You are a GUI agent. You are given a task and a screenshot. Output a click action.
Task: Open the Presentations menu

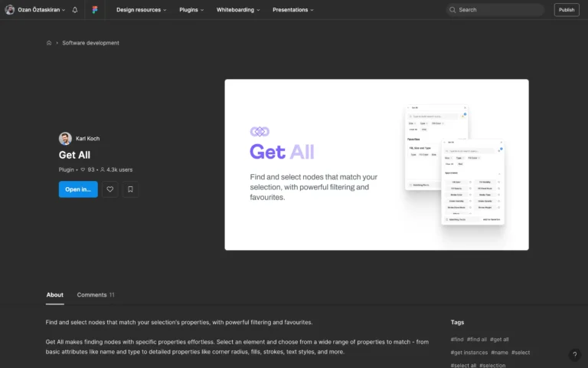tap(292, 10)
